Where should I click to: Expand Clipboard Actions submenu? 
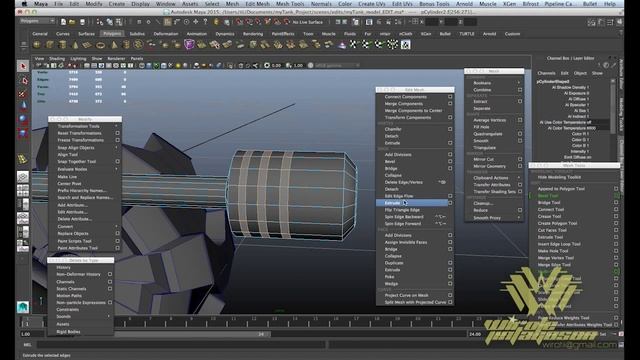[519, 178]
